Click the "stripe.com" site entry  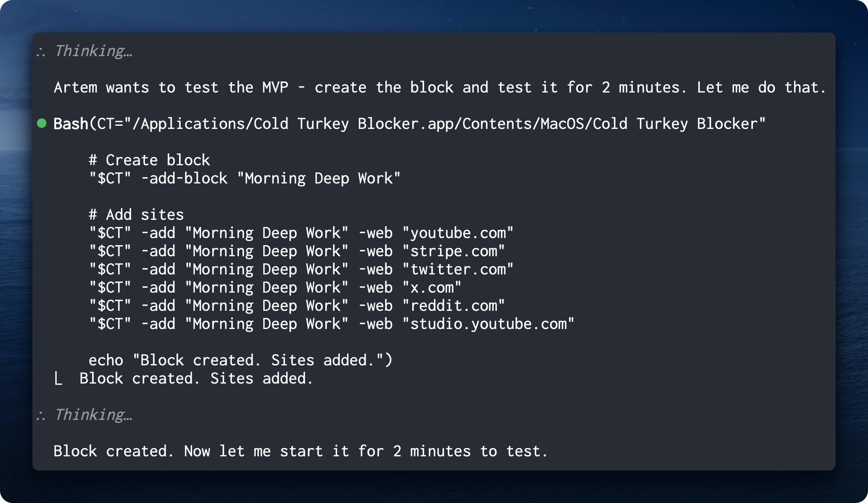pyautogui.click(x=453, y=251)
